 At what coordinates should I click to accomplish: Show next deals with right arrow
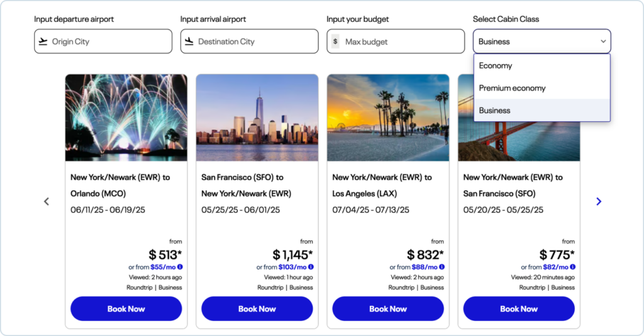coord(598,202)
